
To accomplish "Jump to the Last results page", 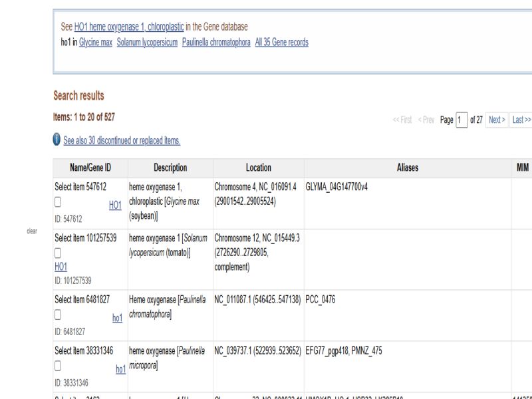I will coord(521,120).
